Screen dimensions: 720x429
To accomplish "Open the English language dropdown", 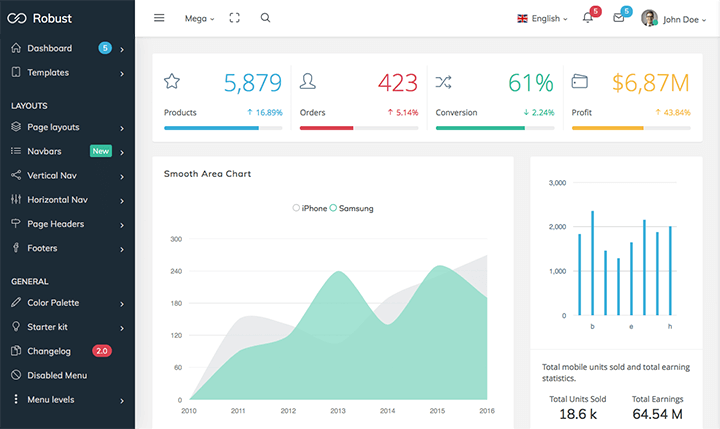I will (543, 18).
